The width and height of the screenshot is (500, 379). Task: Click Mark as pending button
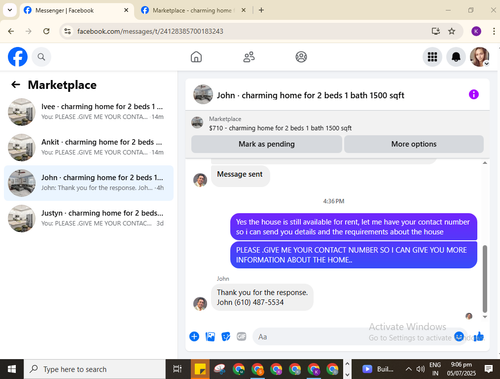[x=266, y=144]
